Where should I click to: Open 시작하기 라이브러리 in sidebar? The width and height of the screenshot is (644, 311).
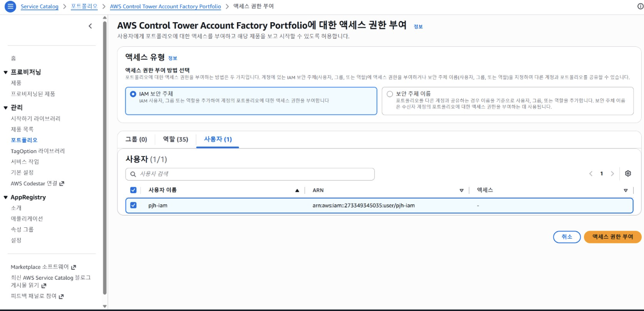(35, 119)
